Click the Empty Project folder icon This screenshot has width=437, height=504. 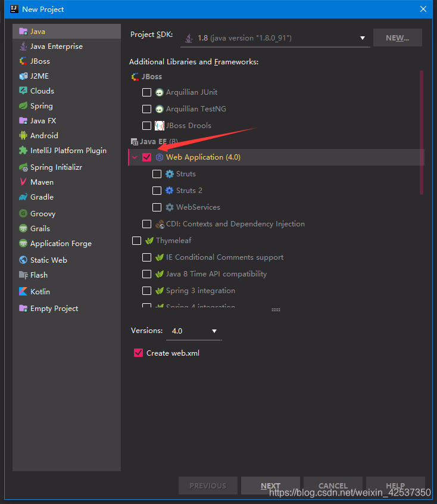coord(23,308)
